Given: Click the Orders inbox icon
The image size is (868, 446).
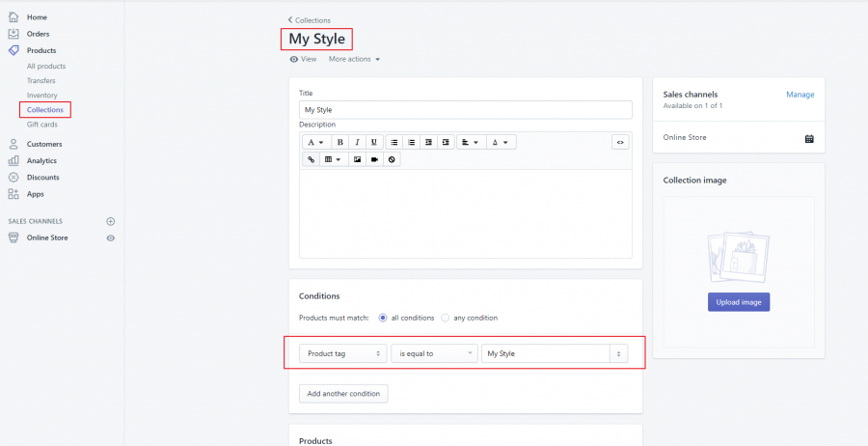Looking at the screenshot, I should (x=14, y=34).
